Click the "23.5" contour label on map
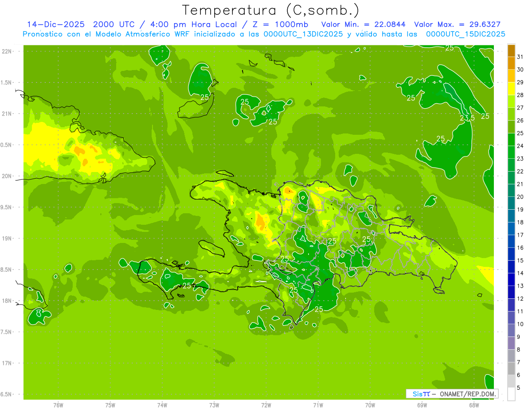 (x=467, y=118)
